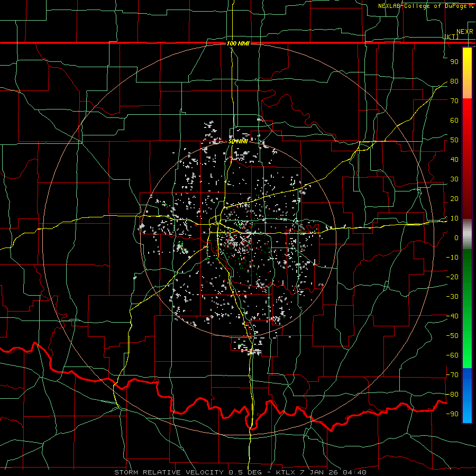Click the 20 value on the velocity scale
476x476 pixels.
click(454, 199)
